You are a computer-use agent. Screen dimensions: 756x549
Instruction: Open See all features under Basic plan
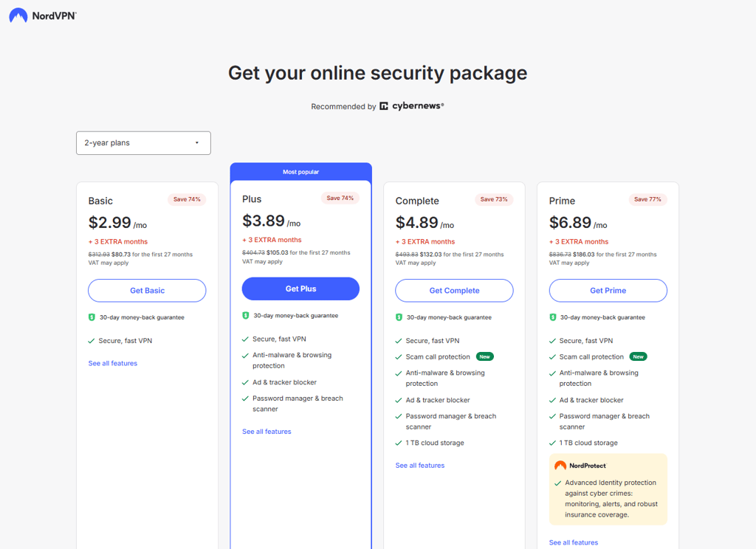coord(113,364)
